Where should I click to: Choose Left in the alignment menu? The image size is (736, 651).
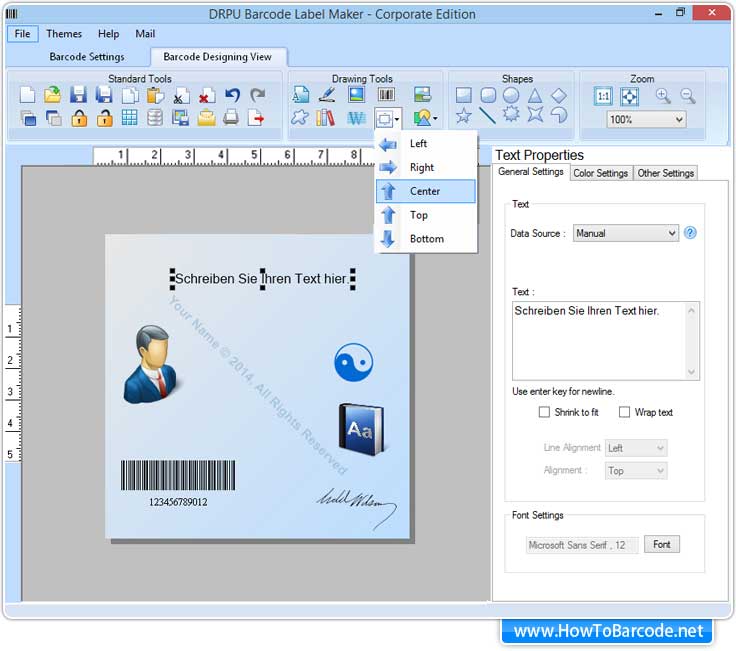426,144
